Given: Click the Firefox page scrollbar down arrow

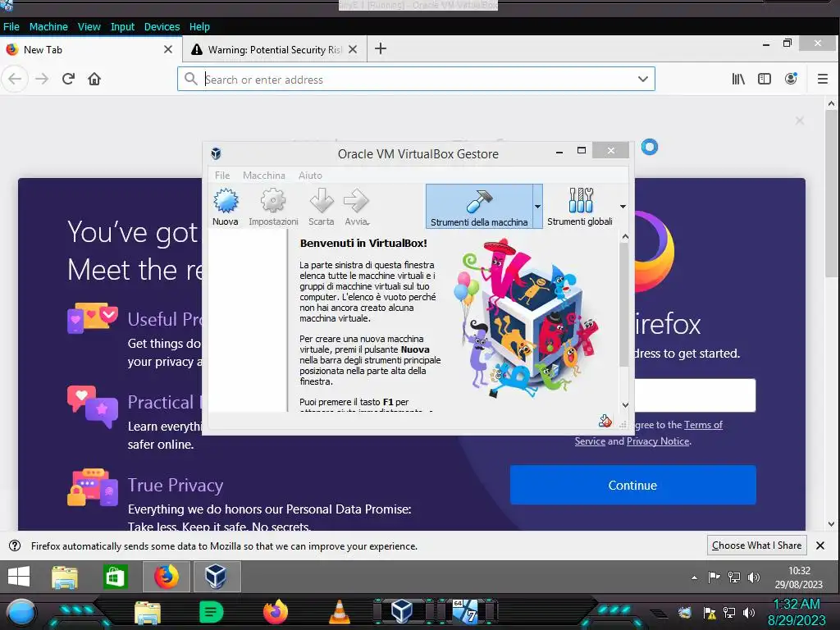Looking at the screenshot, I should 831,524.
